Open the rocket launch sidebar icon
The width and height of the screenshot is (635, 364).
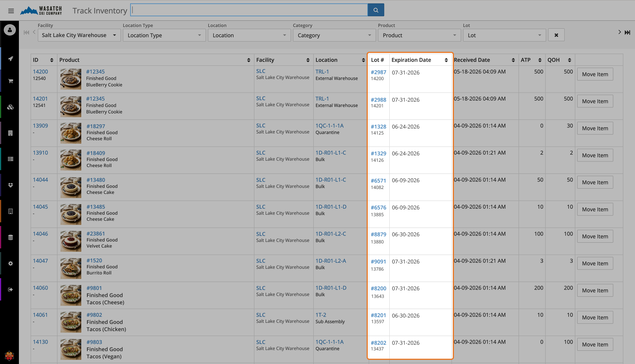pyautogui.click(x=11, y=59)
